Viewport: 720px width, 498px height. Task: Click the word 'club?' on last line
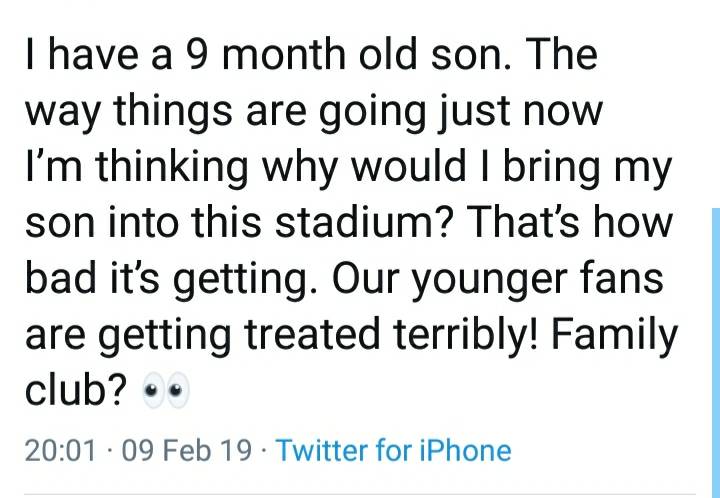[76, 390]
